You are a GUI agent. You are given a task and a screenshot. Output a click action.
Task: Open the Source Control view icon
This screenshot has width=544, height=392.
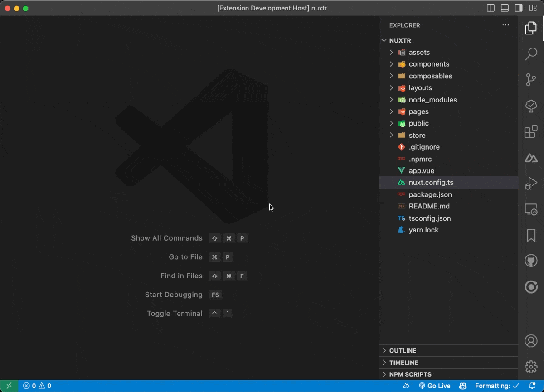click(x=531, y=80)
